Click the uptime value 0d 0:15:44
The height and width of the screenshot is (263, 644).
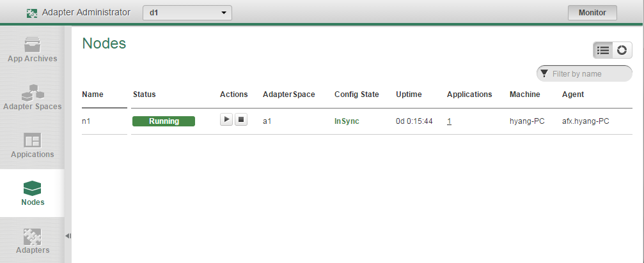pyautogui.click(x=414, y=121)
